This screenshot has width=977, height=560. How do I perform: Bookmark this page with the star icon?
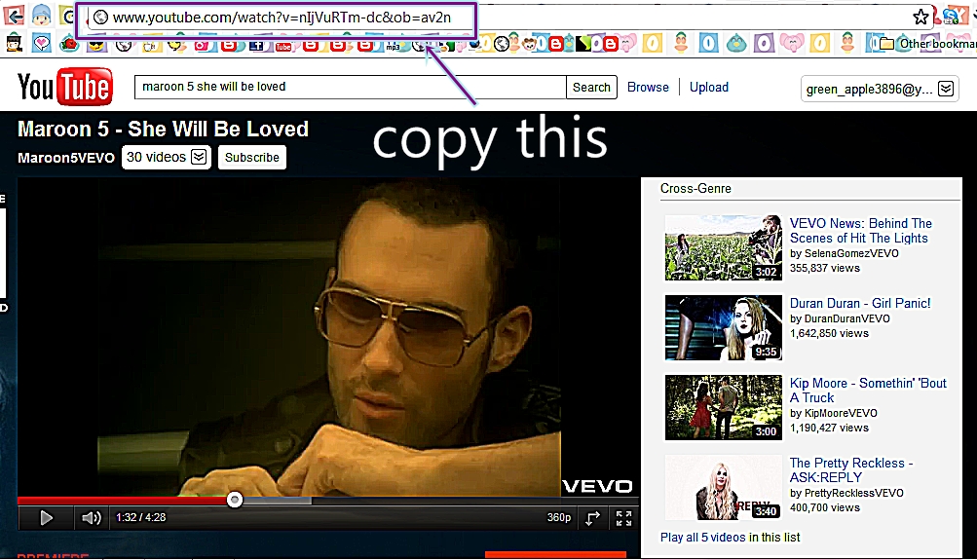click(x=921, y=18)
